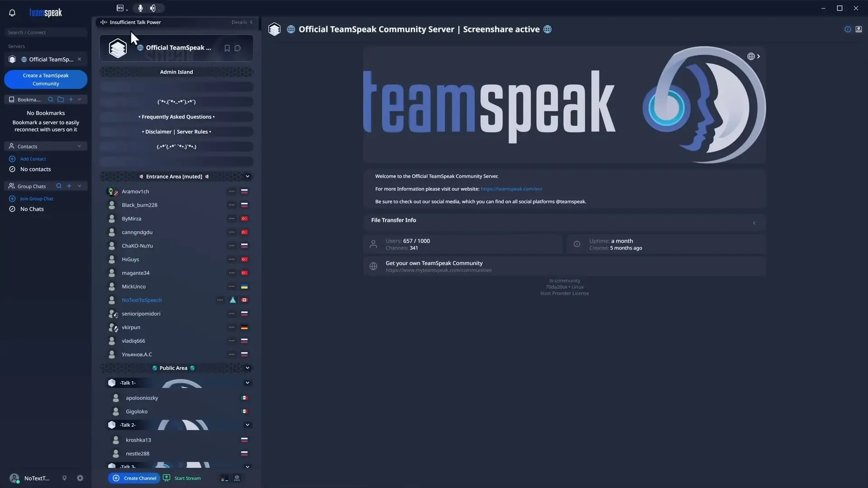Collapse the Public Area section
Screen dimensions: 868x488
pyautogui.click(x=248, y=368)
